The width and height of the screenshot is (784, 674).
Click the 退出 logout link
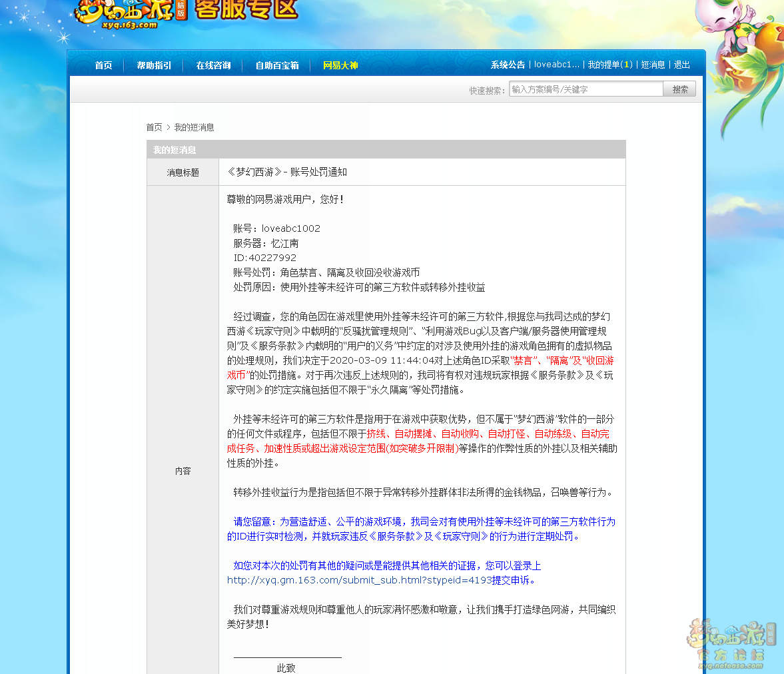[681, 65]
